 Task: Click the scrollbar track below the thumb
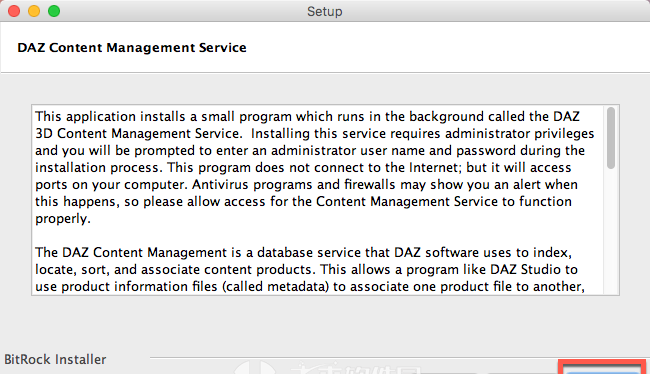tap(611, 231)
